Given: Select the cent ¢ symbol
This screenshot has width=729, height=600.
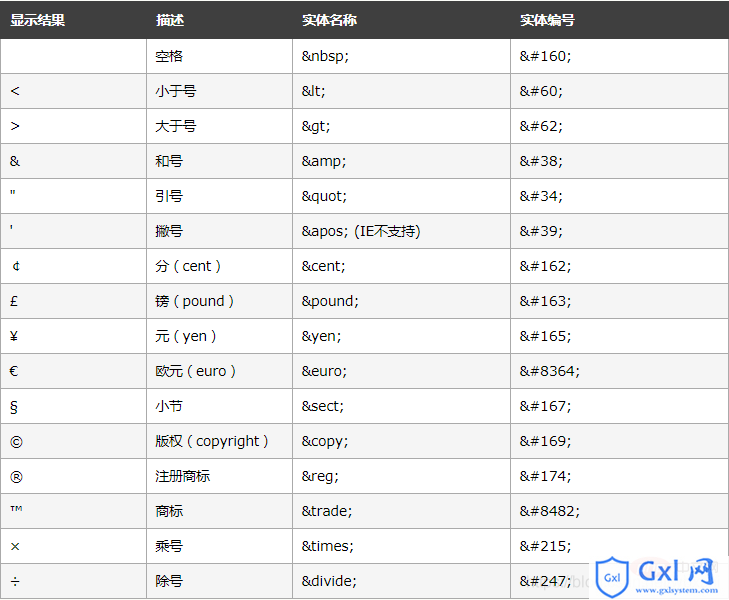Looking at the screenshot, I should [16, 266].
